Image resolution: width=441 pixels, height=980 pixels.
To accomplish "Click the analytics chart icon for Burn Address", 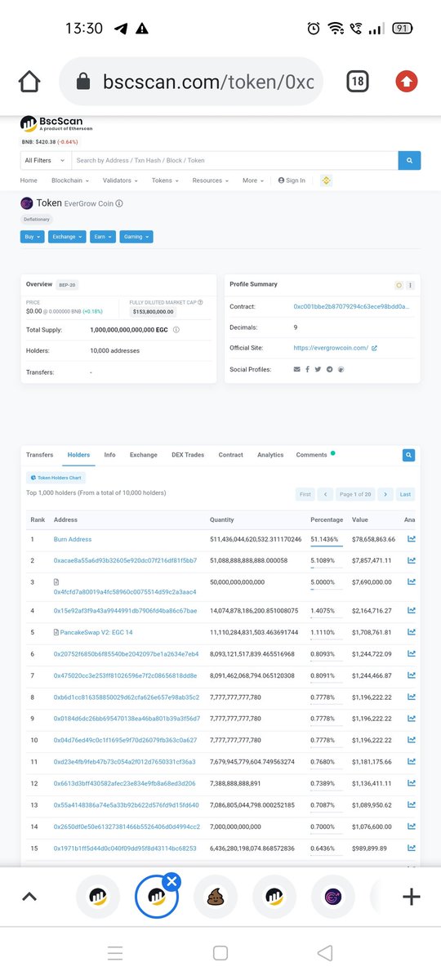I will 412,539.
